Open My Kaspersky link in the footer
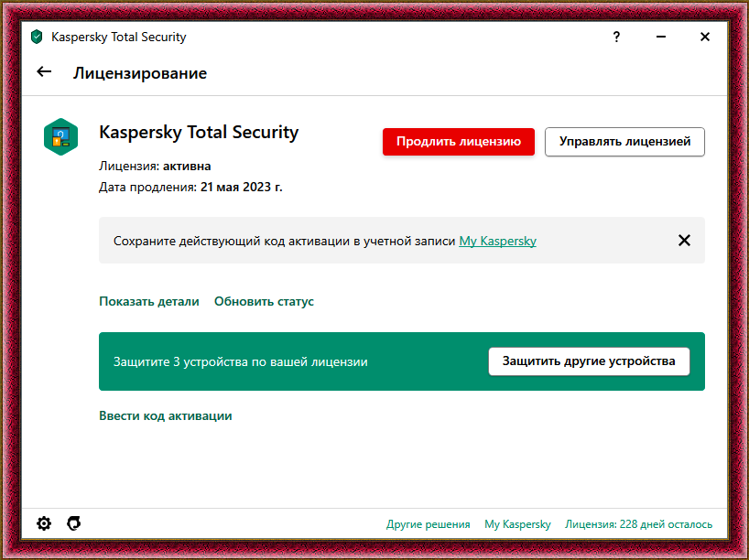This screenshot has width=749, height=560. [517, 524]
